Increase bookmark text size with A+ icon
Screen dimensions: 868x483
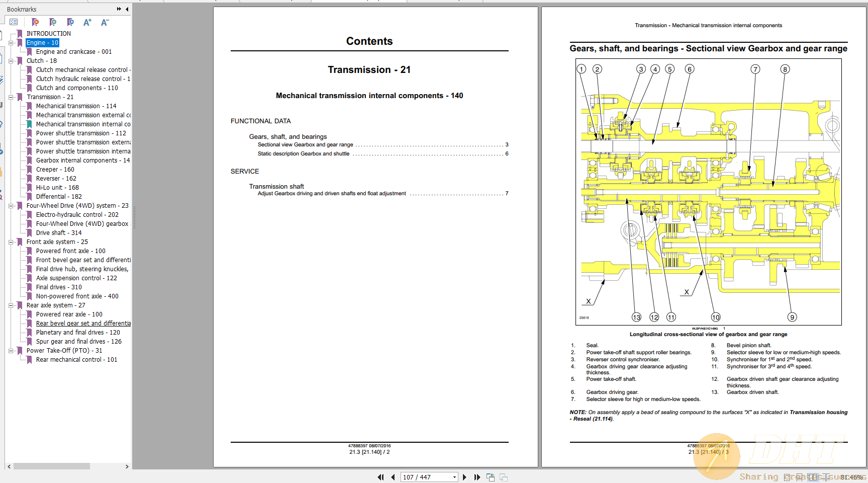pyautogui.click(x=87, y=22)
